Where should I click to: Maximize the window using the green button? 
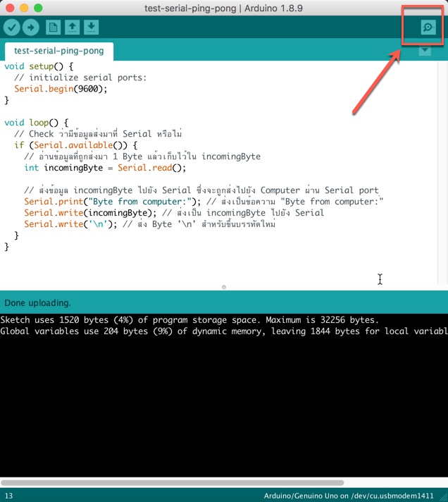coord(38,8)
